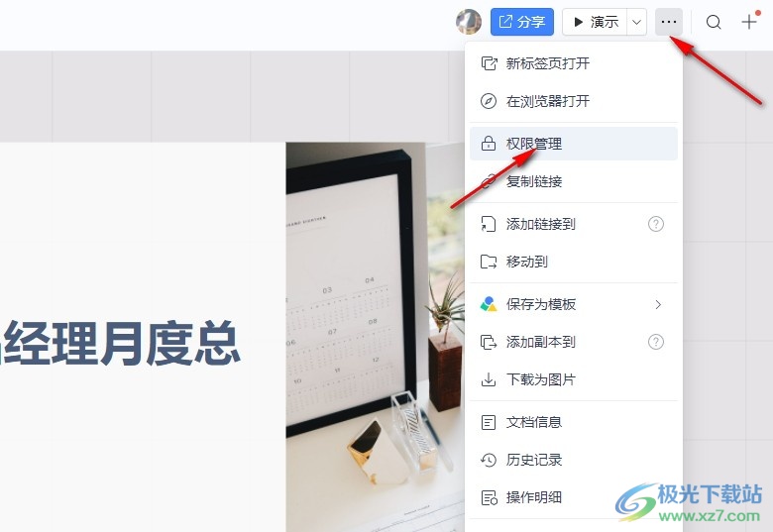Screen dimensions: 773x532
Task: Click help icon beside 添加副本到
Action: 656,342
